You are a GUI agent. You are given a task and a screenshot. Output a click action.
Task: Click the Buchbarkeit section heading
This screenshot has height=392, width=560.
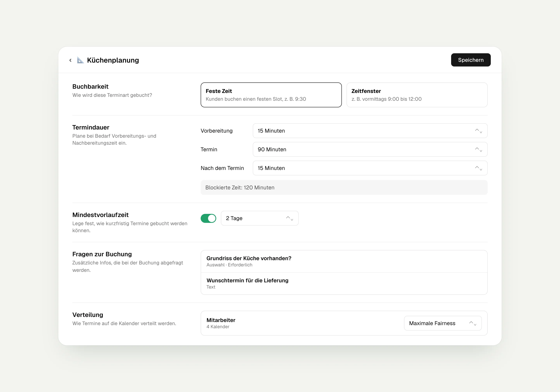point(90,87)
